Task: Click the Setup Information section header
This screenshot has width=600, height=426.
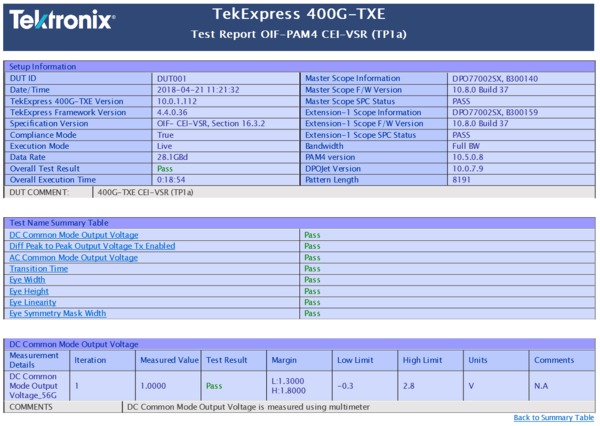Action: coord(300,67)
